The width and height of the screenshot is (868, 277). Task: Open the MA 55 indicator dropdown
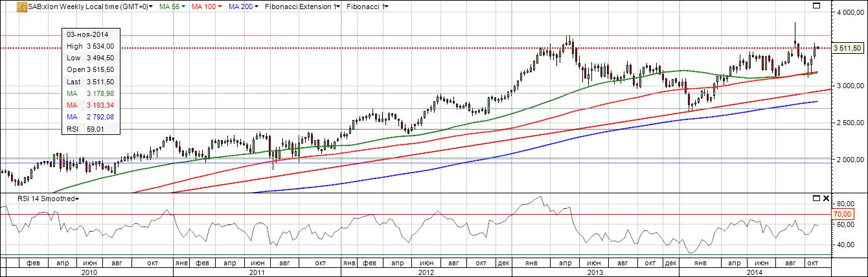click(x=171, y=7)
